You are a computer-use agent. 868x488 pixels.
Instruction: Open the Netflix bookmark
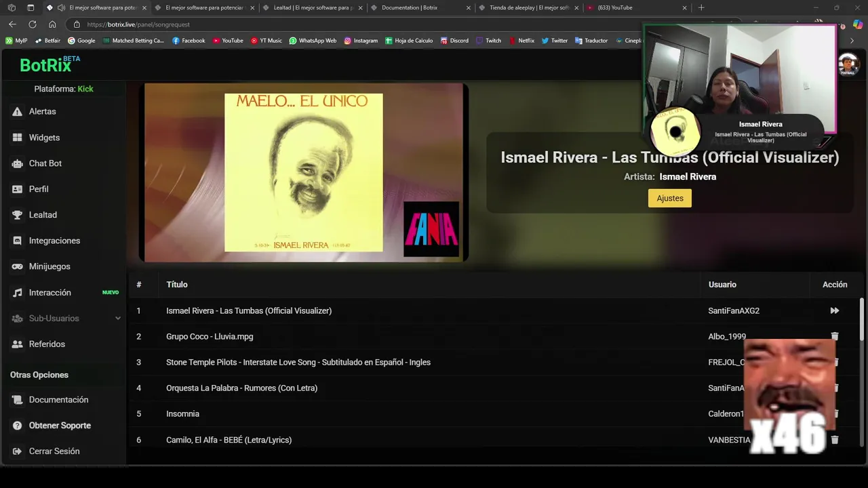pos(521,41)
